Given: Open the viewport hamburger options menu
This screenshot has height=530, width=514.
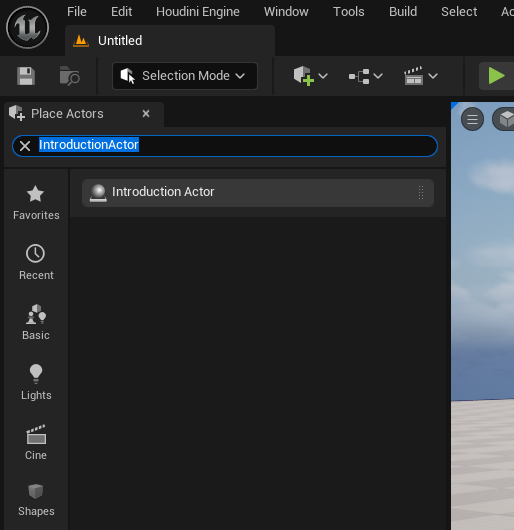Looking at the screenshot, I should point(472,119).
